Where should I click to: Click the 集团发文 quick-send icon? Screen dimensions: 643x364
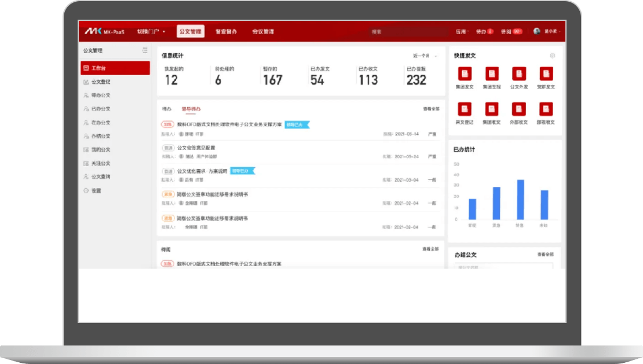[x=465, y=74]
